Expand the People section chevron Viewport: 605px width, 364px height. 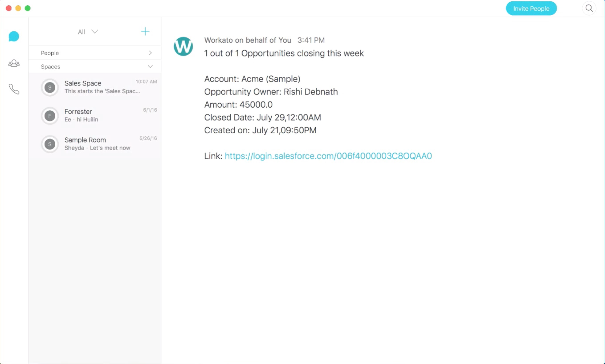150,53
